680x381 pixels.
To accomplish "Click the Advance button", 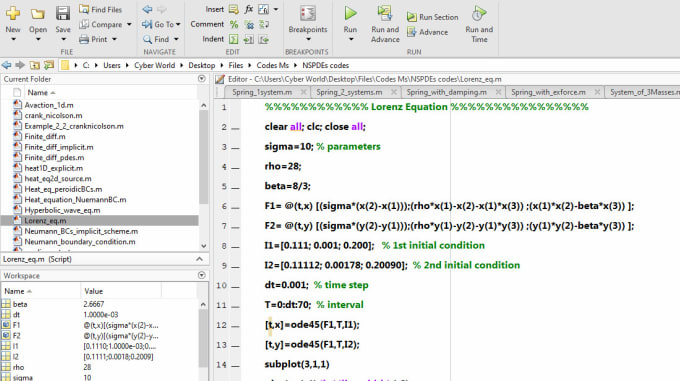I will [428, 32].
